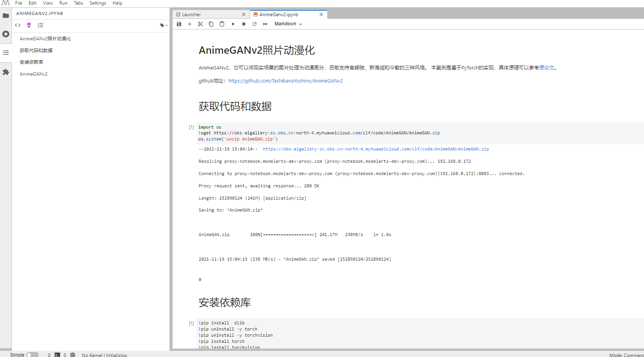This screenshot has height=357, width=644.
Task: Open the 原论文 paper link
Action: [547, 68]
